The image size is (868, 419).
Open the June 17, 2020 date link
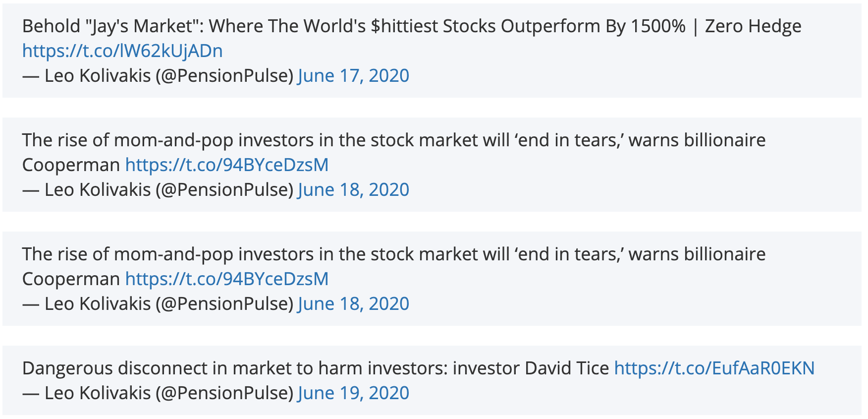click(353, 75)
